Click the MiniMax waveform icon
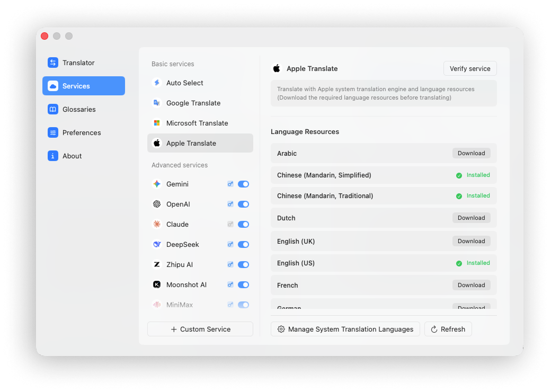Image resolution: width=551 pixels, height=392 pixels. (x=157, y=305)
